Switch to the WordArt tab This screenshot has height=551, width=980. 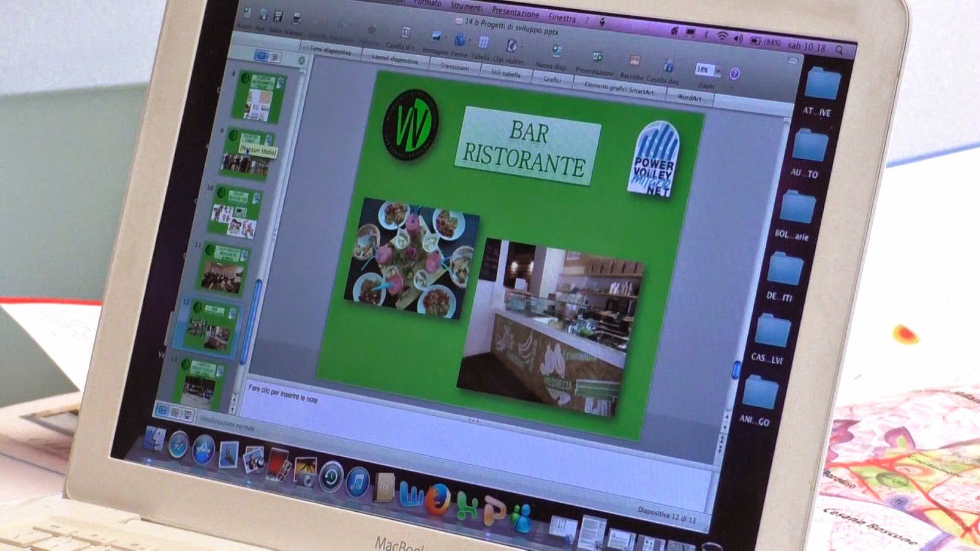[x=689, y=97]
